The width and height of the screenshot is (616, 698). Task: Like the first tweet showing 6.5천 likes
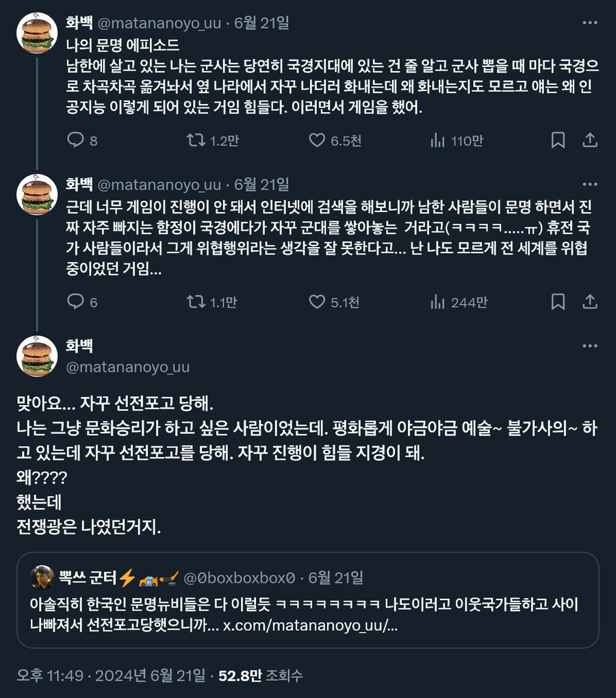[x=317, y=140]
